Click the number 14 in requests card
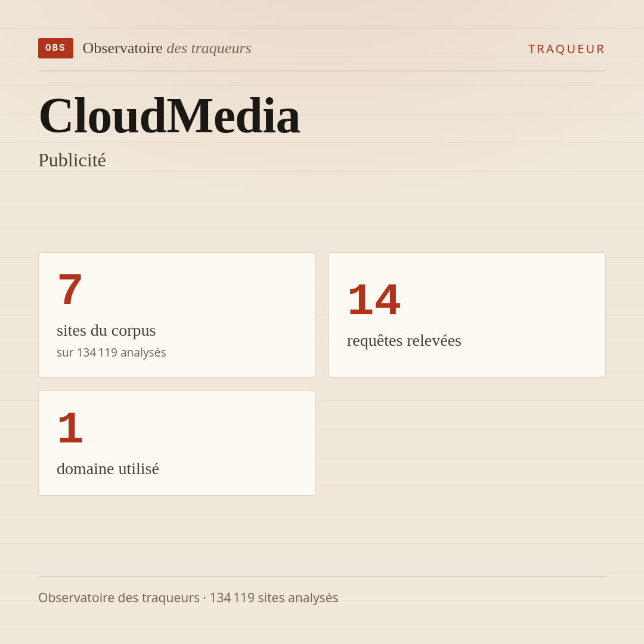The width and height of the screenshot is (644, 644). point(374,299)
